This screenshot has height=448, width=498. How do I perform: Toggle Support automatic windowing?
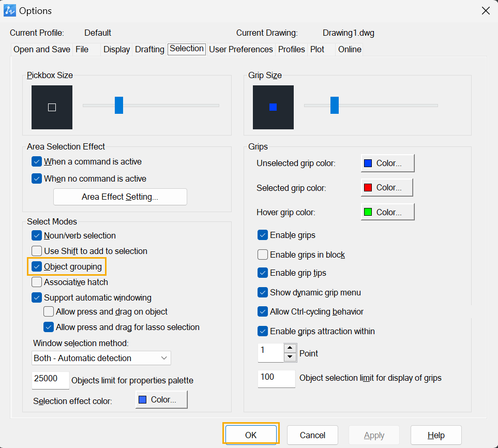coord(37,297)
